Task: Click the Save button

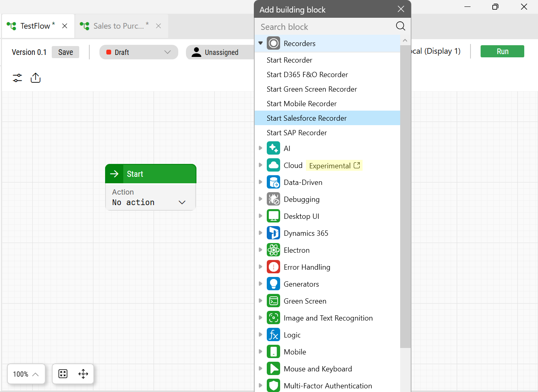Action: point(65,52)
